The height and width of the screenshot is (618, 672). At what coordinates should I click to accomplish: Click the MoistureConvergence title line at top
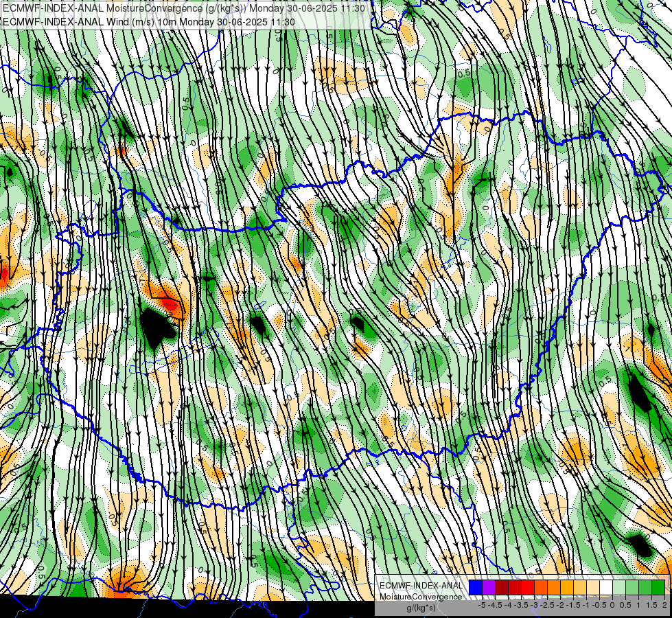pos(184,8)
